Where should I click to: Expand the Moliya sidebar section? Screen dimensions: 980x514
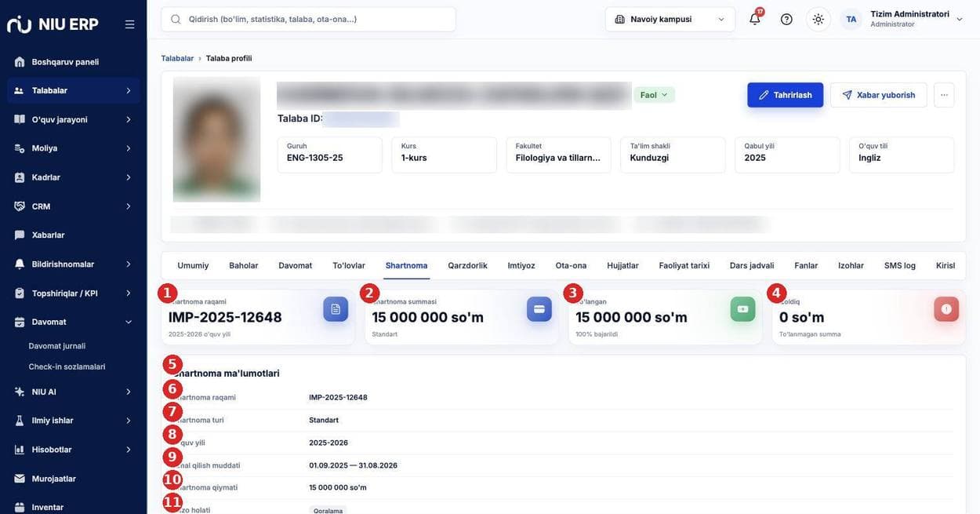[73, 148]
